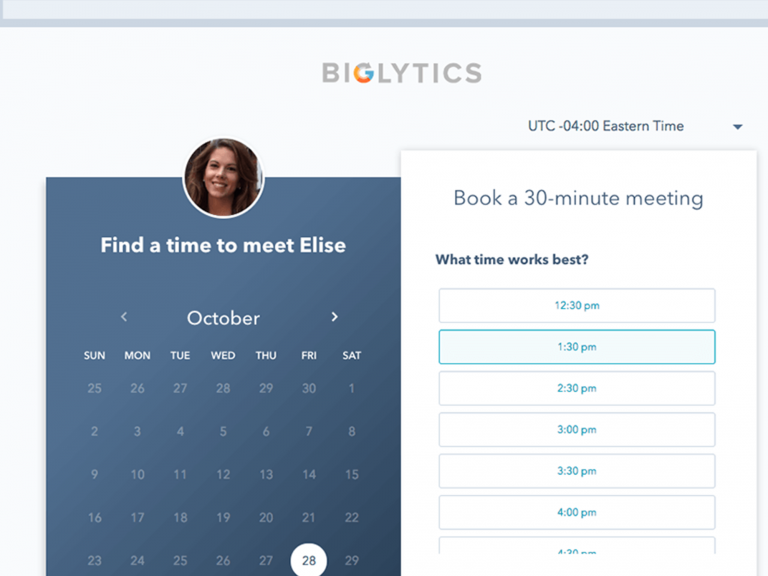768x576 pixels.
Task: Click Elise's profile photo
Action: [x=223, y=178]
